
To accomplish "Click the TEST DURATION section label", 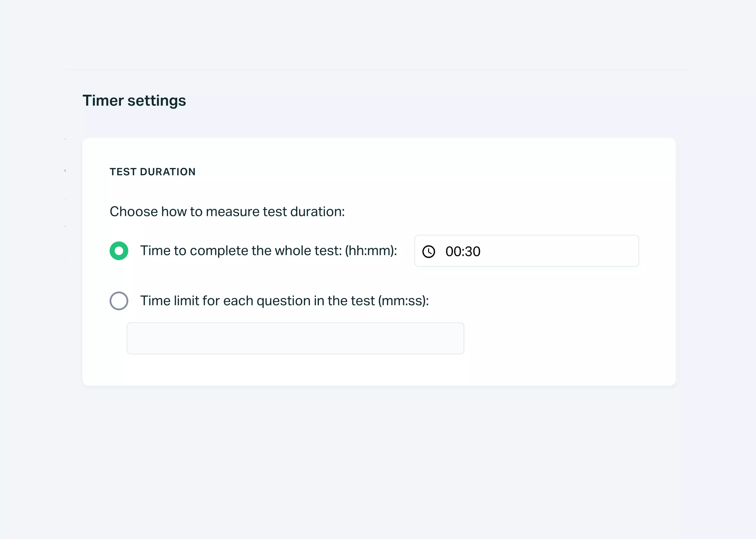I will pyautogui.click(x=152, y=172).
